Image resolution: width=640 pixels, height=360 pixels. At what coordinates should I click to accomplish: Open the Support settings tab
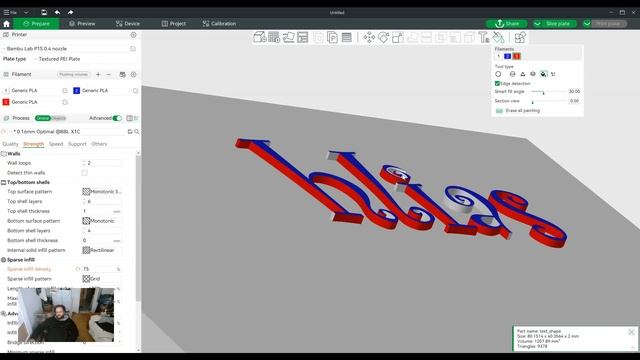(77, 144)
